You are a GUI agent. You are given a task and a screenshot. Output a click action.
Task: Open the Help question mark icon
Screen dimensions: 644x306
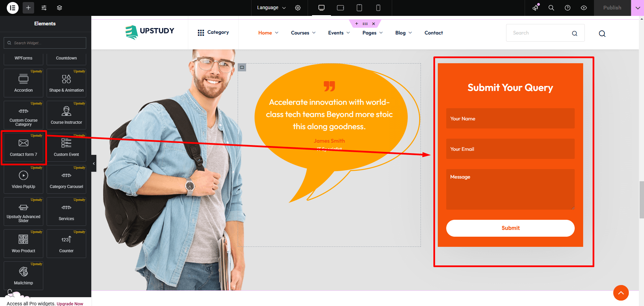click(568, 8)
